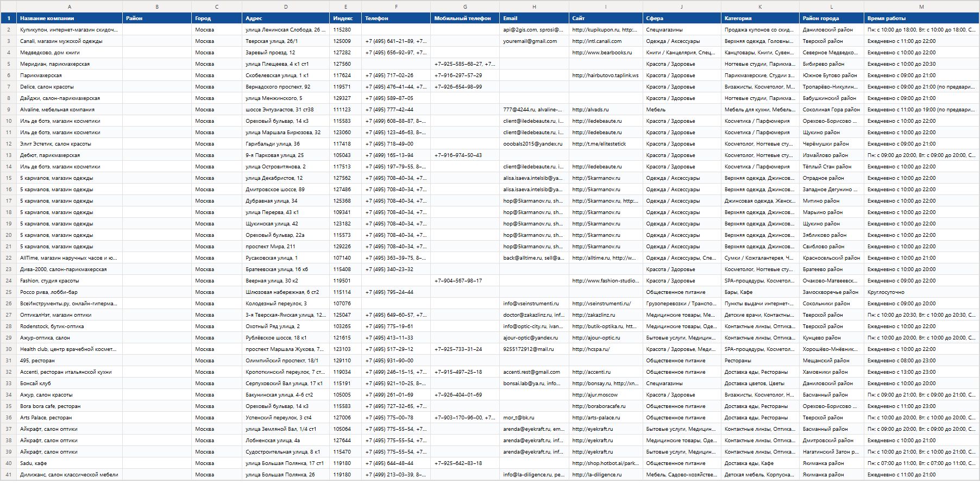
Task: Select phone cell '+7 (495) 340-23-32'
Action: tap(396, 269)
